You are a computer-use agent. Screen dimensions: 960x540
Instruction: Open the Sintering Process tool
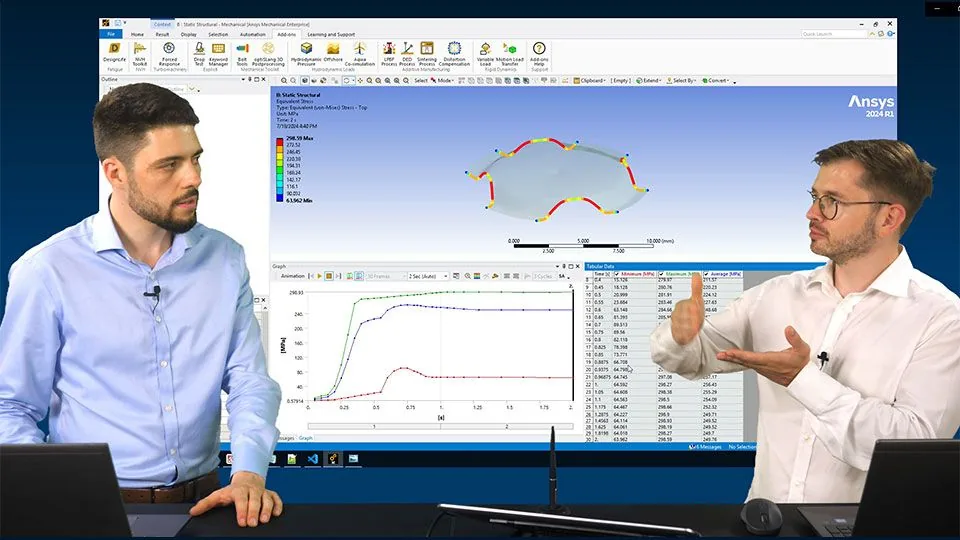click(427, 53)
